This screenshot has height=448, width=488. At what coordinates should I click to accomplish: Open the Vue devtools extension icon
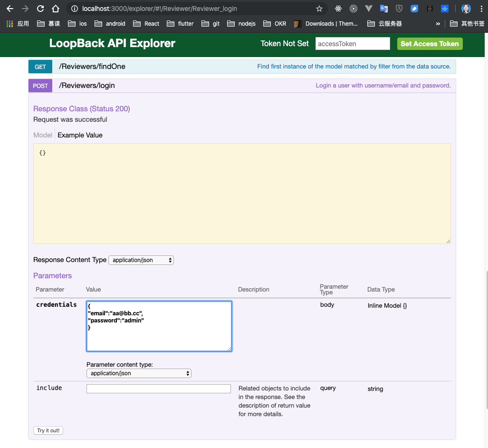[x=368, y=9]
